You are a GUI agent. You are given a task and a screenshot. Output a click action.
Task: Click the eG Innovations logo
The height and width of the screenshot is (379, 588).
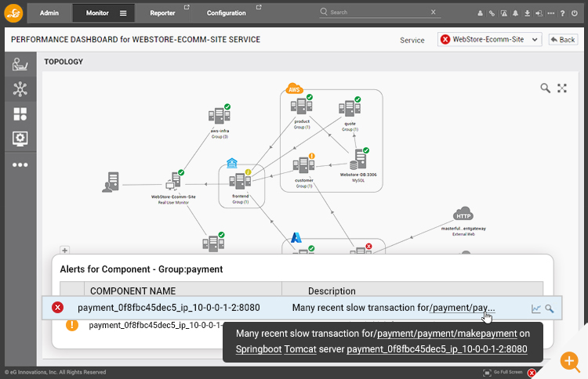tap(13, 13)
